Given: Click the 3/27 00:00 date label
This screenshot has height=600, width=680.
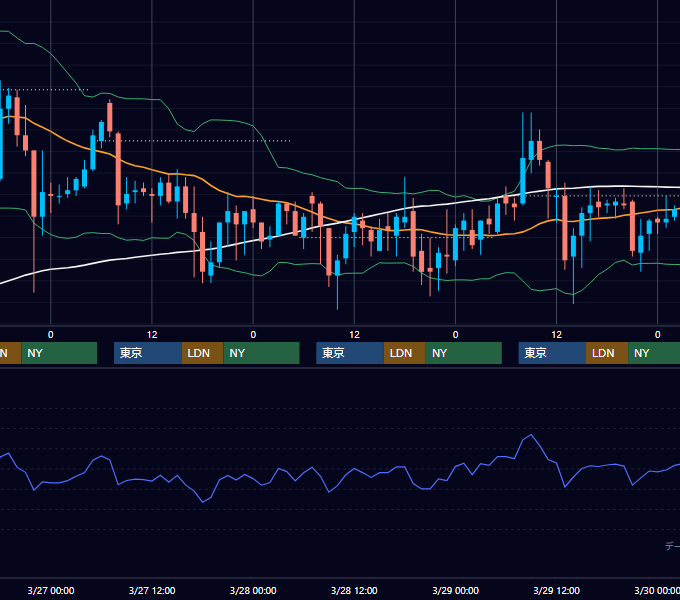Looking at the screenshot, I should coord(51,590).
